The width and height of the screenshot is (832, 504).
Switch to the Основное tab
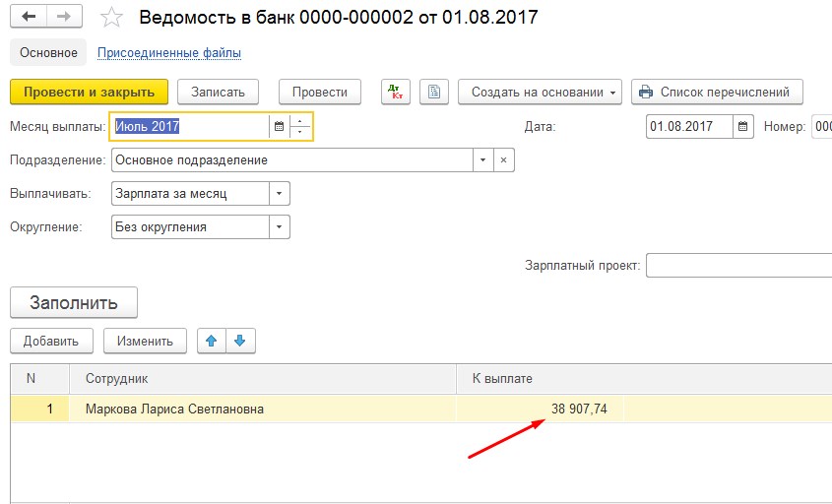point(48,52)
